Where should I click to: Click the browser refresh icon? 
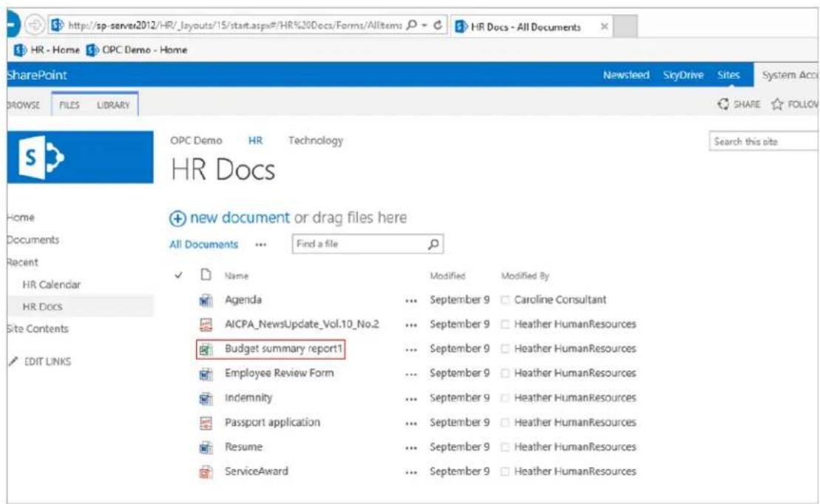(438, 24)
